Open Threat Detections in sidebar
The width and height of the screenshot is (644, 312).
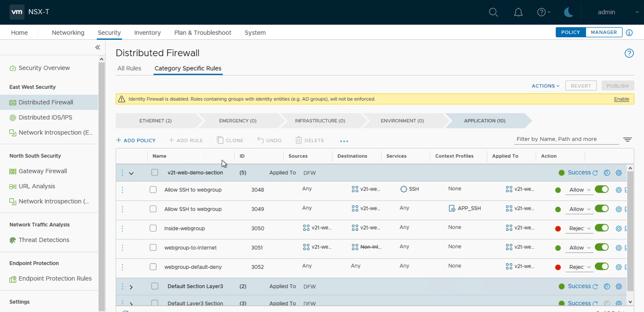tap(44, 240)
